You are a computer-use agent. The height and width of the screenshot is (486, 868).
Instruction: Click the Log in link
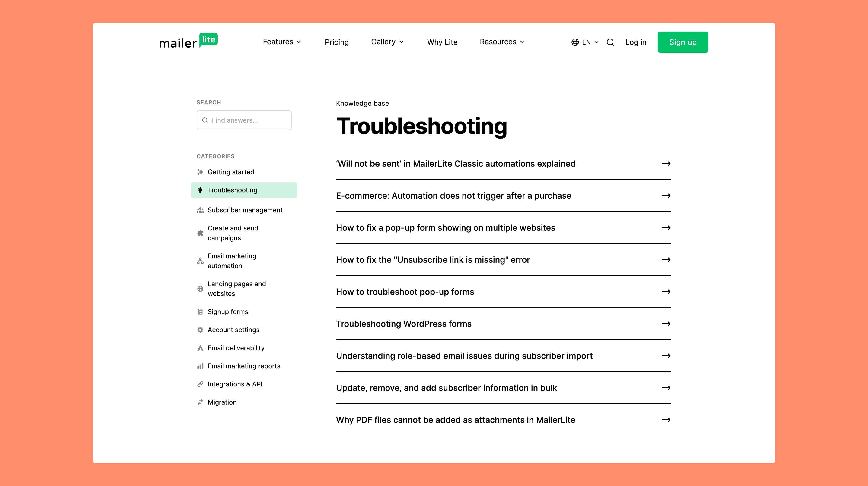point(635,42)
